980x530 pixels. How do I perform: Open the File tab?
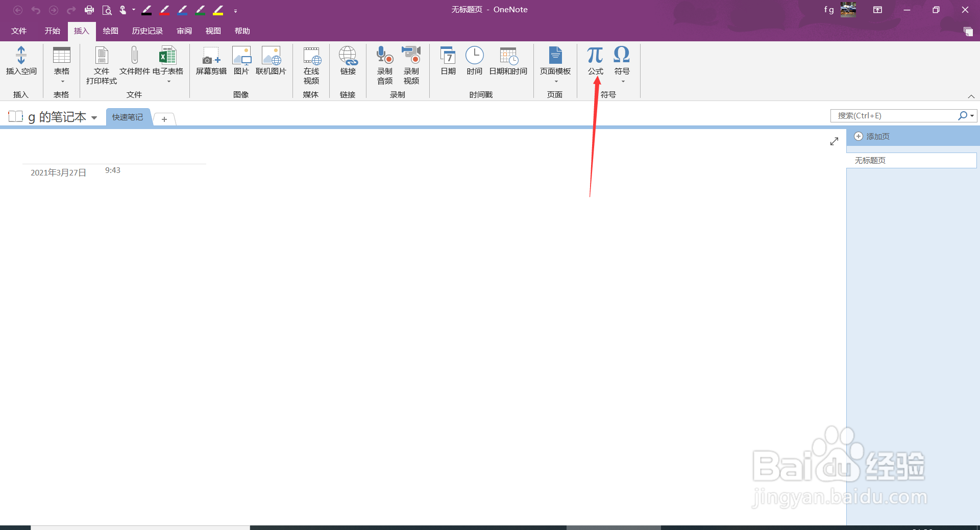[x=19, y=31]
